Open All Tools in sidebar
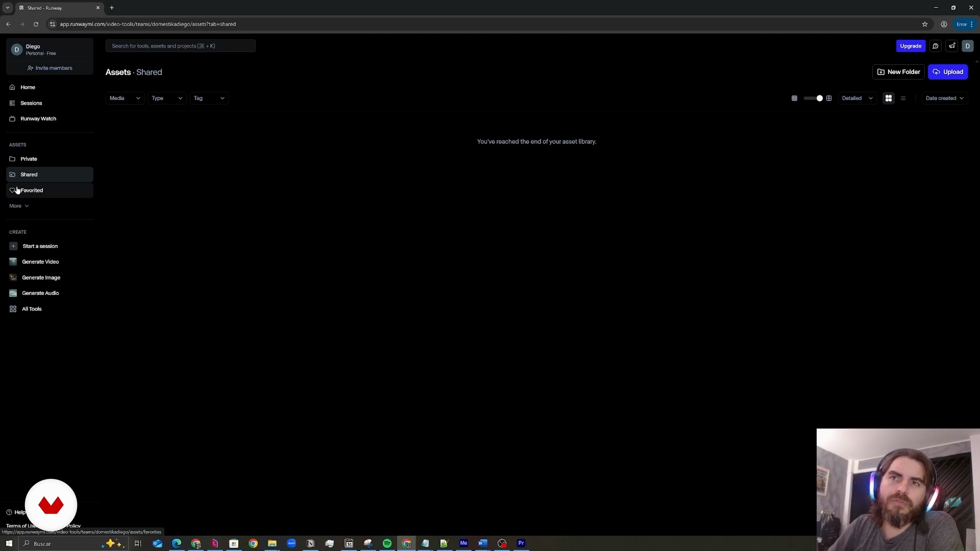Viewport: 980px width, 551px height. click(x=32, y=309)
